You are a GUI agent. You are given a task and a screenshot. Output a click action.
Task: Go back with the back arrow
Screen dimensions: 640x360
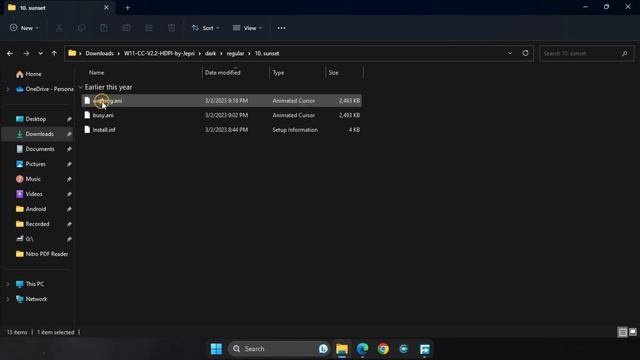(10, 53)
